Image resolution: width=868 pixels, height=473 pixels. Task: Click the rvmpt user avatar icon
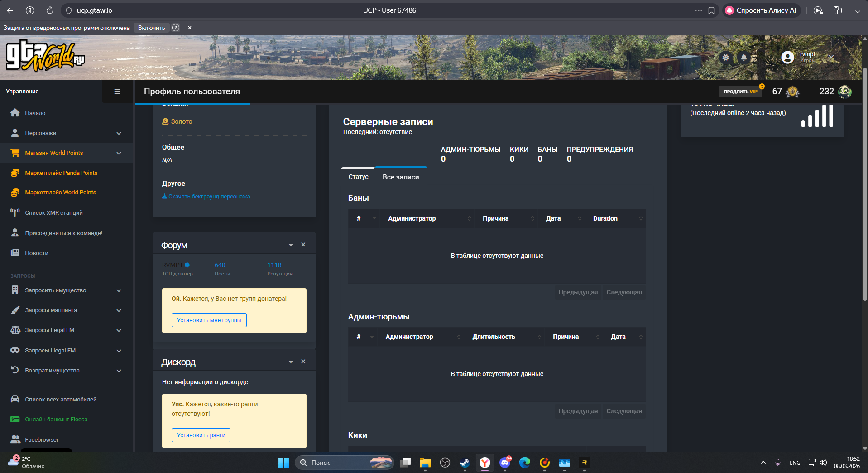click(x=788, y=58)
